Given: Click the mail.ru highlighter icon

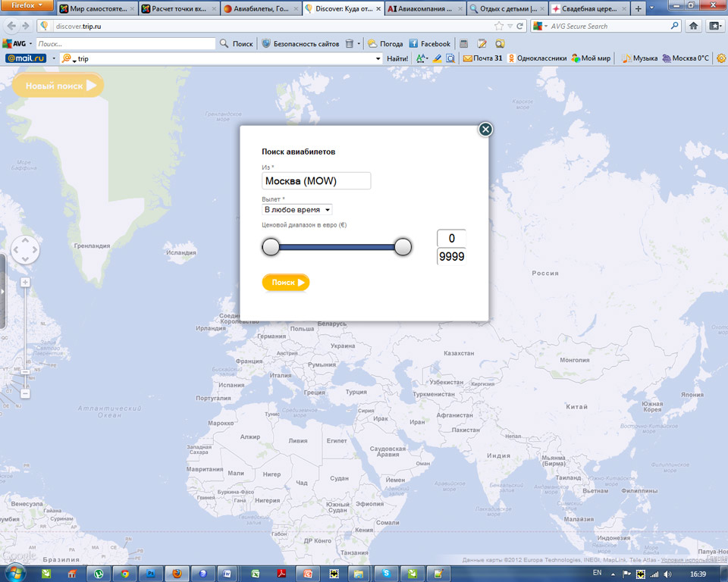Looking at the screenshot, I should [x=437, y=58].
